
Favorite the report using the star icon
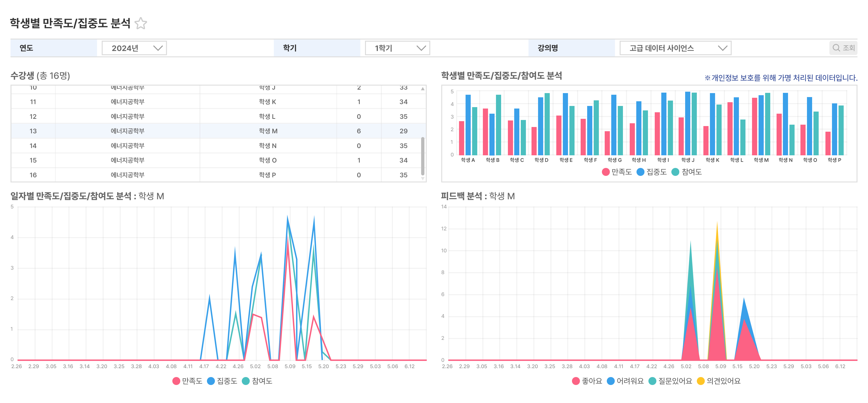(141, 24)
